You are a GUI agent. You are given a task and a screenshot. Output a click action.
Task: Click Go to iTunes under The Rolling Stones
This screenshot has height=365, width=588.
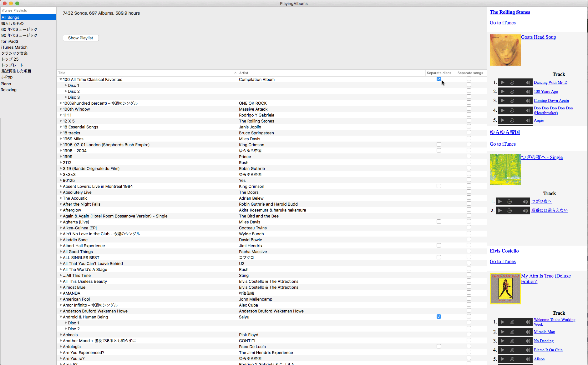[503, 23]
